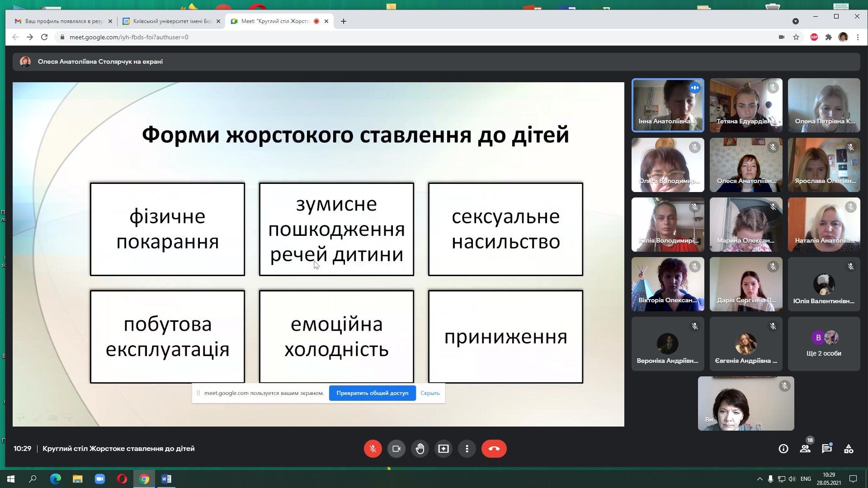
Task: Show the participants list
Action: click(x=805, y=449)
